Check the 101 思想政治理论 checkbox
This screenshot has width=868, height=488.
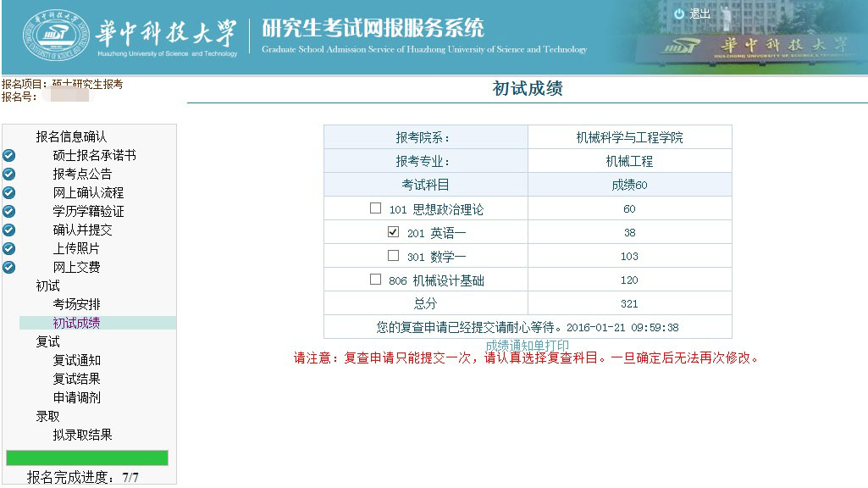(376, 208)
